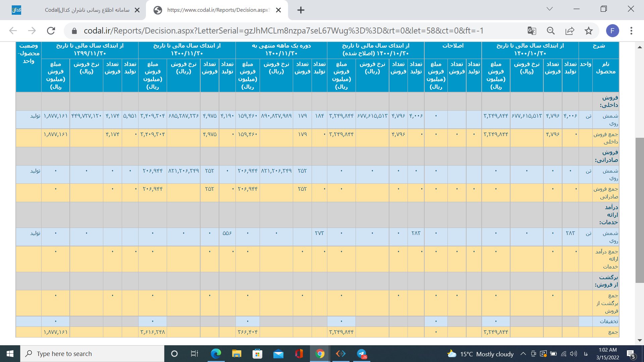Select the total ۳,۶۱۶,۲۴۸ in the bottom row
Image resolution: width=644 pixels, height=362 pixels.
click(153, 332)
